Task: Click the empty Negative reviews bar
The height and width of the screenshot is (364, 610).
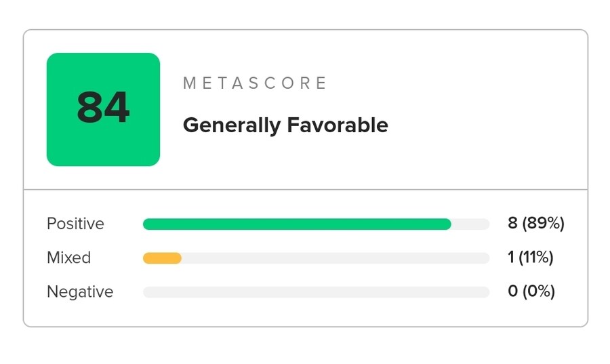Action: [316, 292]
